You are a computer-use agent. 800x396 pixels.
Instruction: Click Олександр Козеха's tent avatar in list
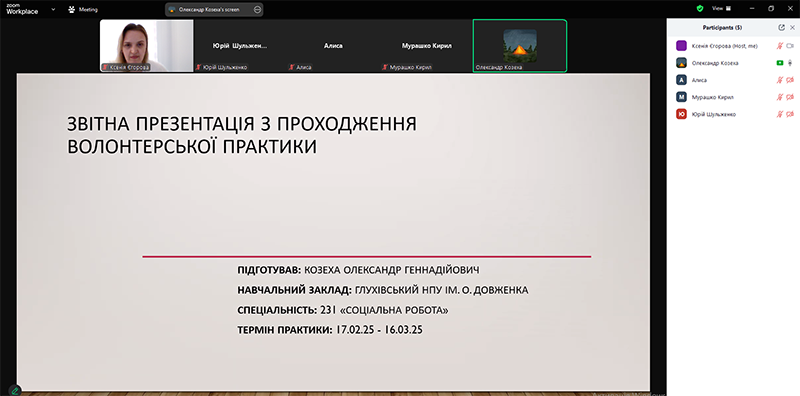click(681, 63)
